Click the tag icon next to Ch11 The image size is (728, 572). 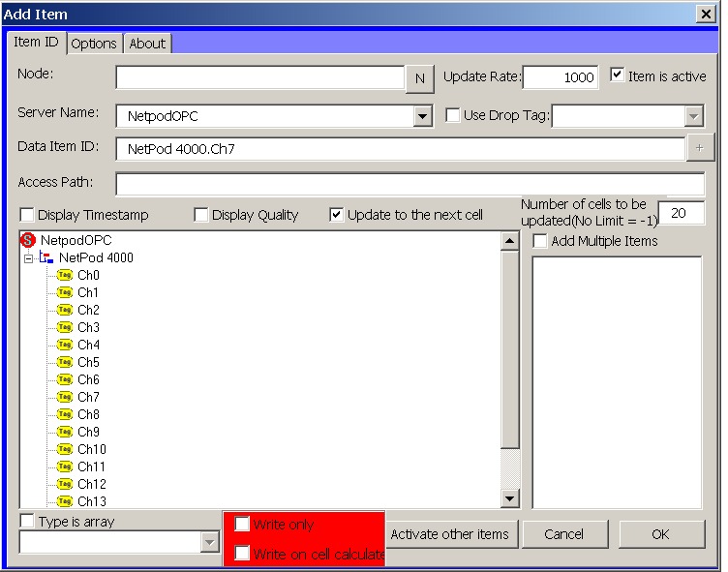[x=65, y=467]
